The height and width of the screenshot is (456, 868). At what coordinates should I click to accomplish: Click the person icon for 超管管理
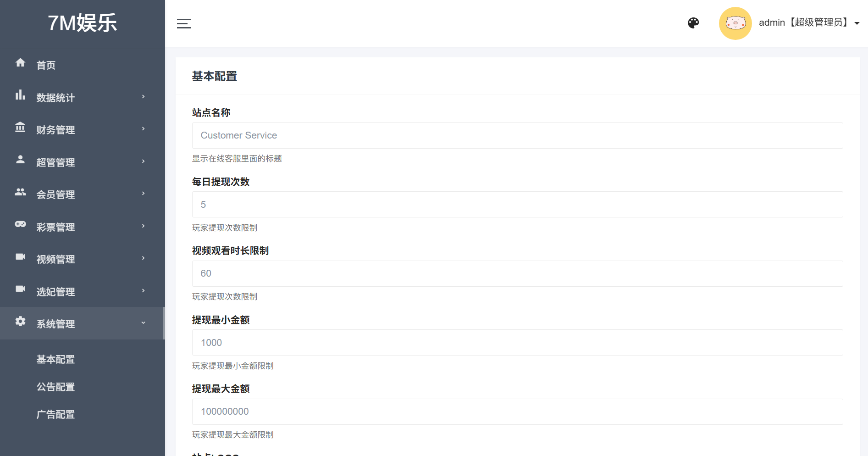pos(20,159)
